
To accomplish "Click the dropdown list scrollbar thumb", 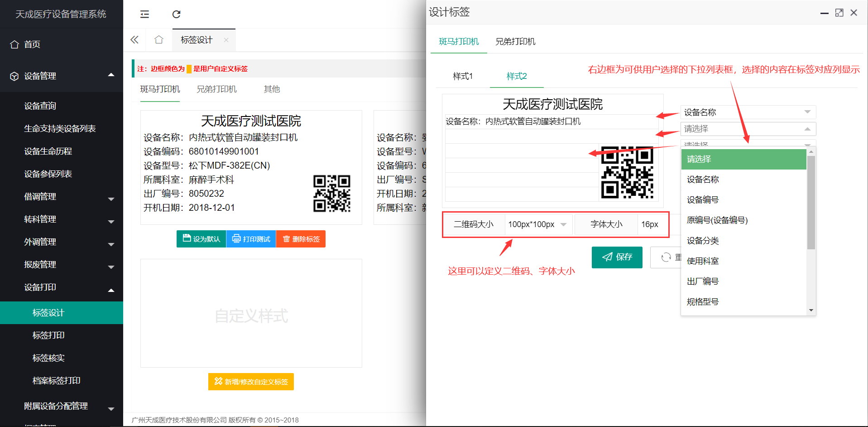I will point(811,202).
